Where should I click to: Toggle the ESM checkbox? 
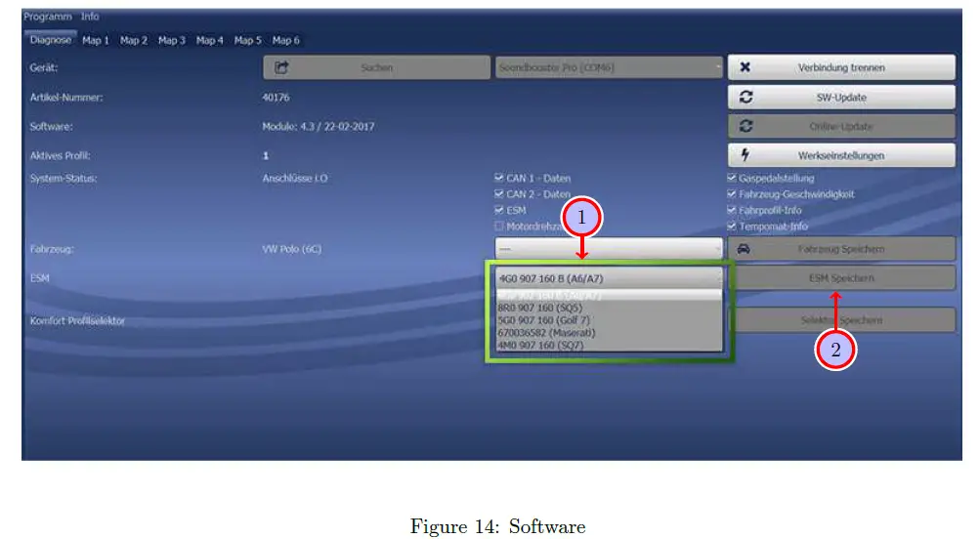pos(498,211)
